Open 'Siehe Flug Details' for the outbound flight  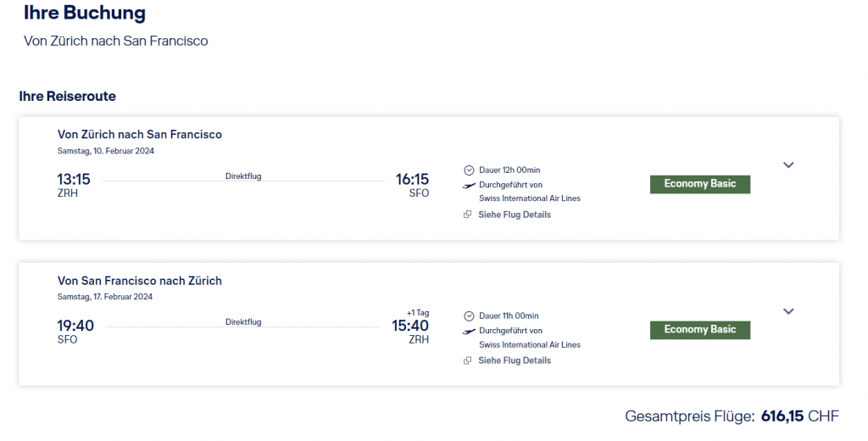(x=515, y=215)
